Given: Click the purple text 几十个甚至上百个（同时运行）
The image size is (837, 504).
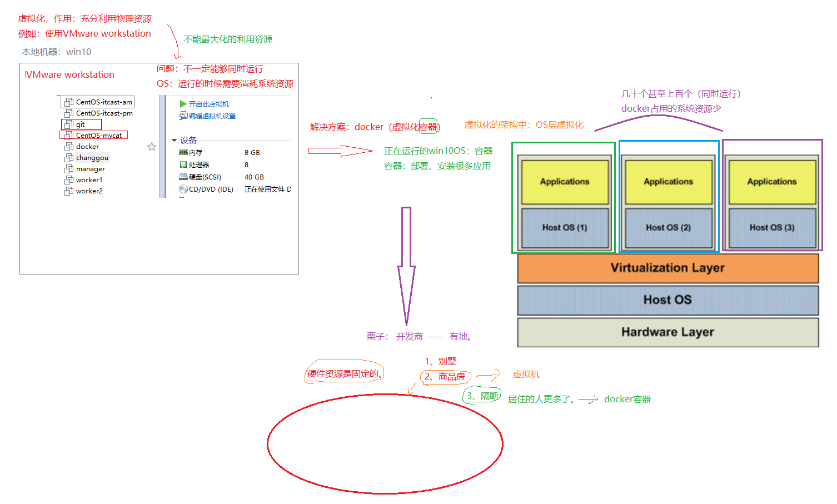Looking at the screenshot, I should 681,93.
